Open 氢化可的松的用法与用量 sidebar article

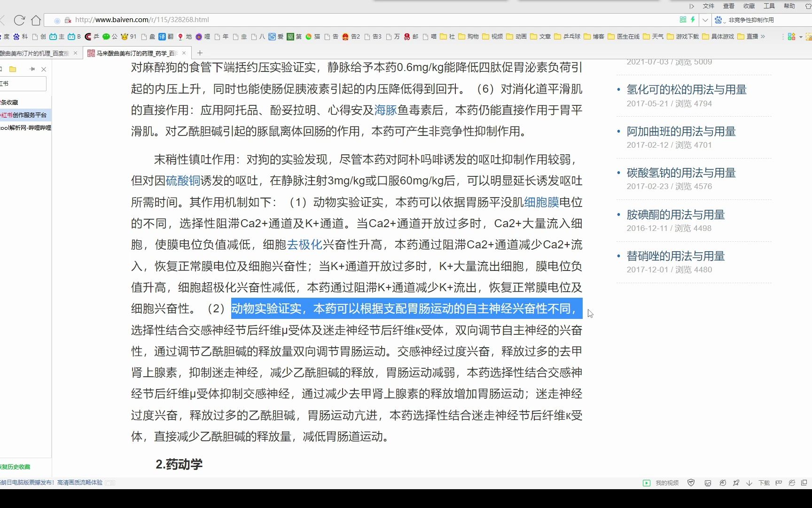tap(687, 89)
